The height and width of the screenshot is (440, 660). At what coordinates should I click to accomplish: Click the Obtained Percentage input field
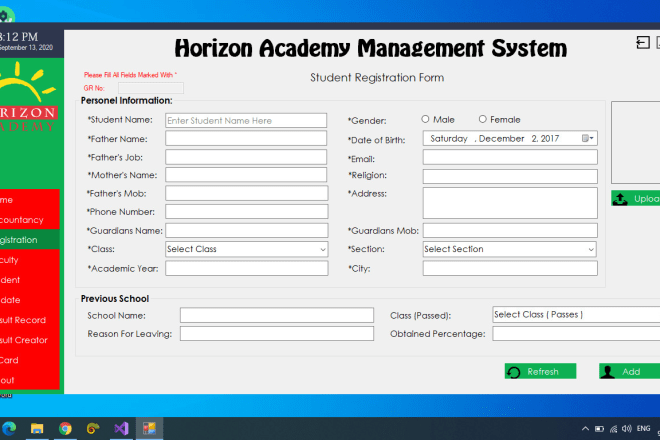pyautogui.click(x=576, y=333)
